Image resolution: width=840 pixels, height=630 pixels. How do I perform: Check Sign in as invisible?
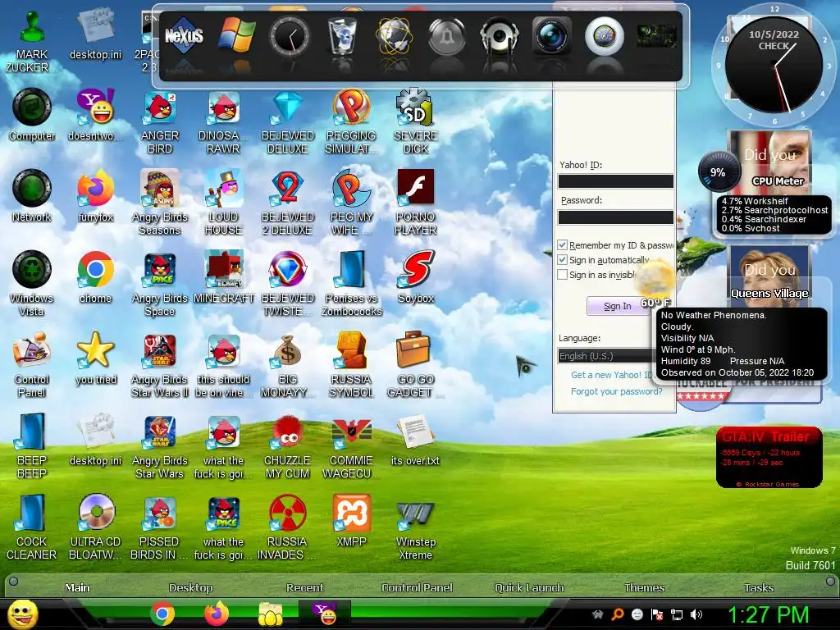click(563, 275)
